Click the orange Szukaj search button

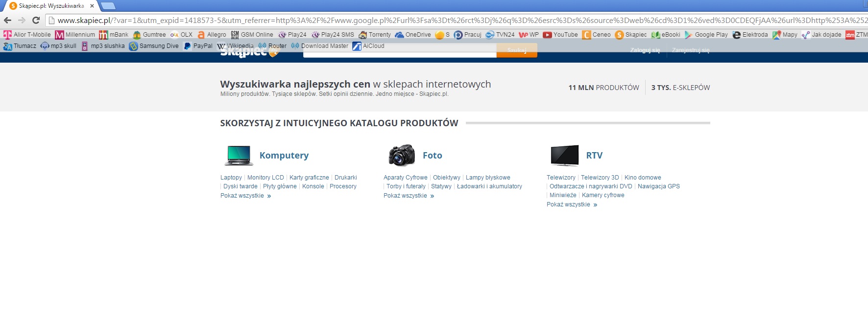[517, 50]
